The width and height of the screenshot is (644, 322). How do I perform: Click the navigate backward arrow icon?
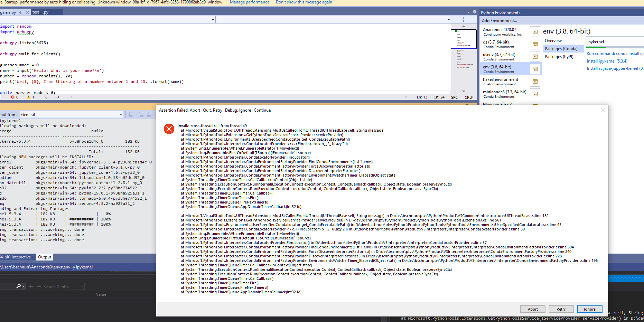[x=47, y=97]
